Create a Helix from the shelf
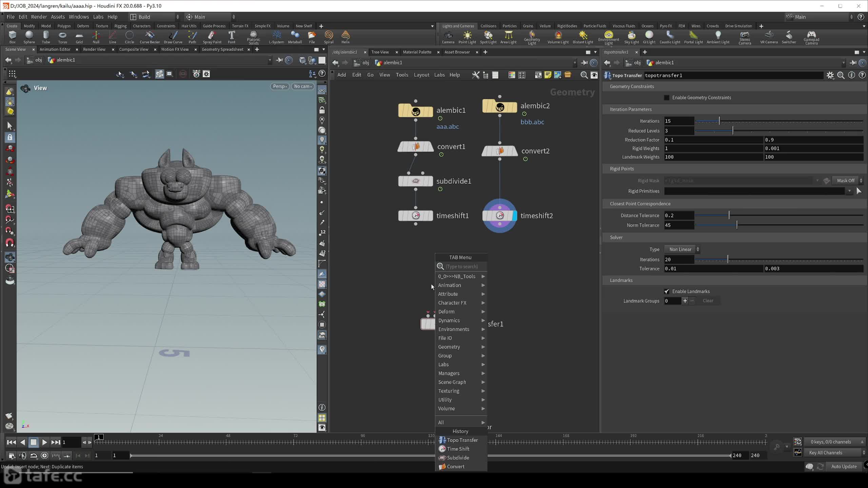868x488 pixels. pos(346,37)
